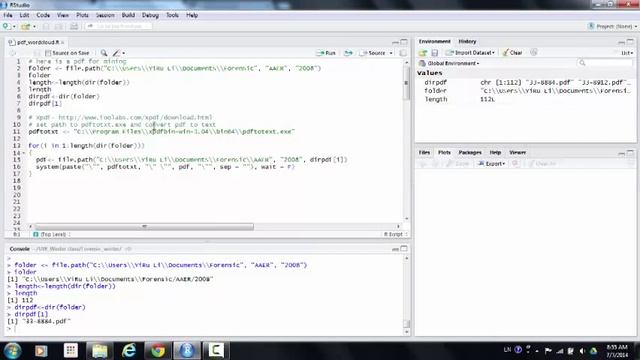Select the dirpdf variable row
The height and width of the screenshot is (360, 640).
point(526,82)
